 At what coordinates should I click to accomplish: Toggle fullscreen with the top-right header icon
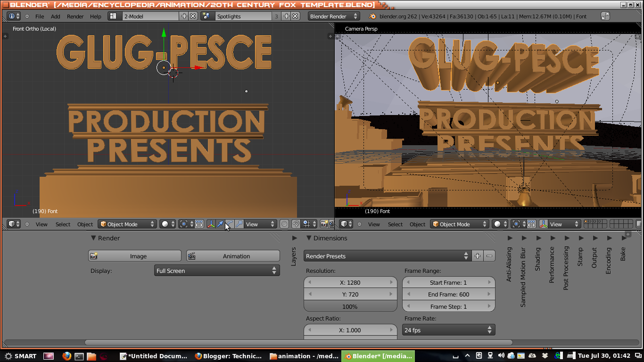pos(605,16)
